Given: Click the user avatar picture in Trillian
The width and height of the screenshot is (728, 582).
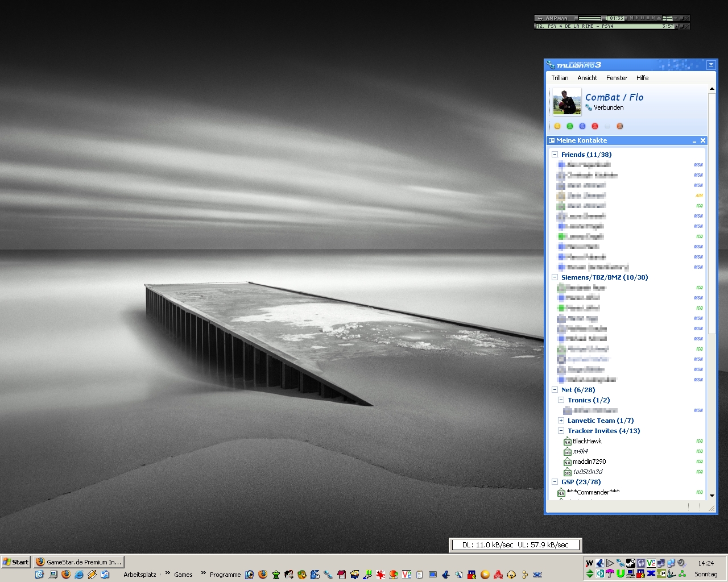Looking at the screenshot, I should click(566, 102).
